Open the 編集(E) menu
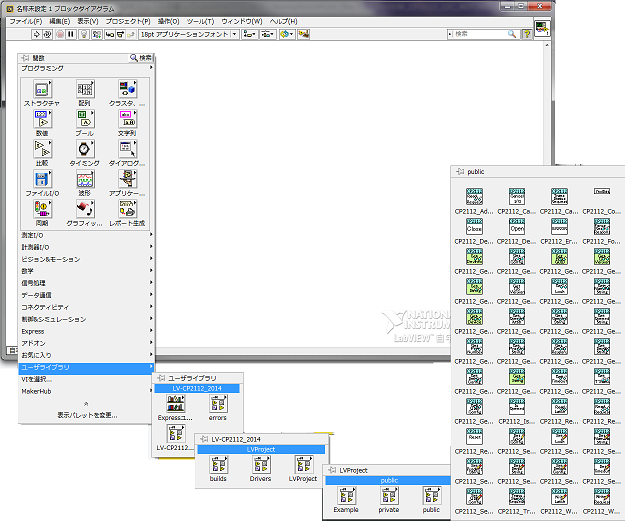The image size is (625, 521). point(60,22)
